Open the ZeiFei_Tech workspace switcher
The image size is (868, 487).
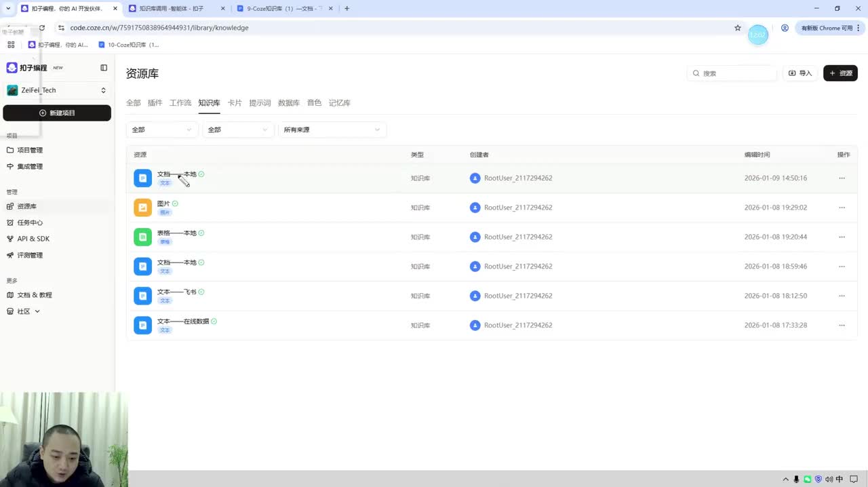tap(57, 90)
